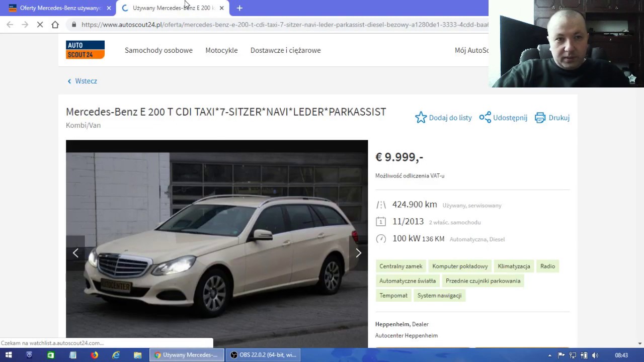
Task: Open the Motocykle menu
Action: [221, 50]
